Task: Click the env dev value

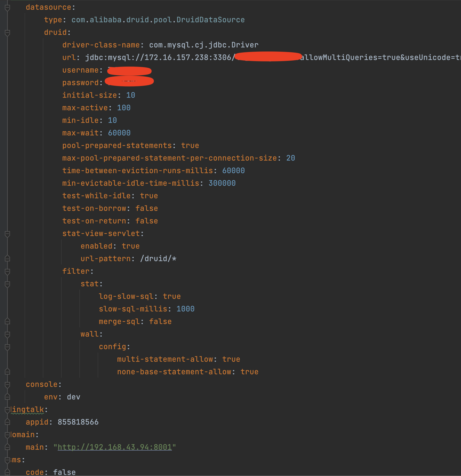Action: click(73, 397)
